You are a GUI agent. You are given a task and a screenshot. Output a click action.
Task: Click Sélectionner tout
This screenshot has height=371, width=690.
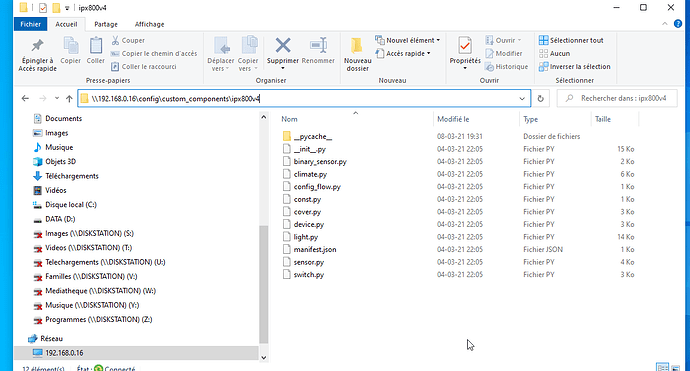tap(571, 40)
